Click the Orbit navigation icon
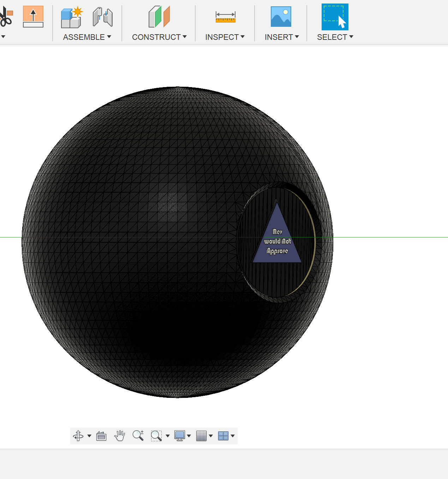This screenshot has height=479, width=448. point(78,436)
